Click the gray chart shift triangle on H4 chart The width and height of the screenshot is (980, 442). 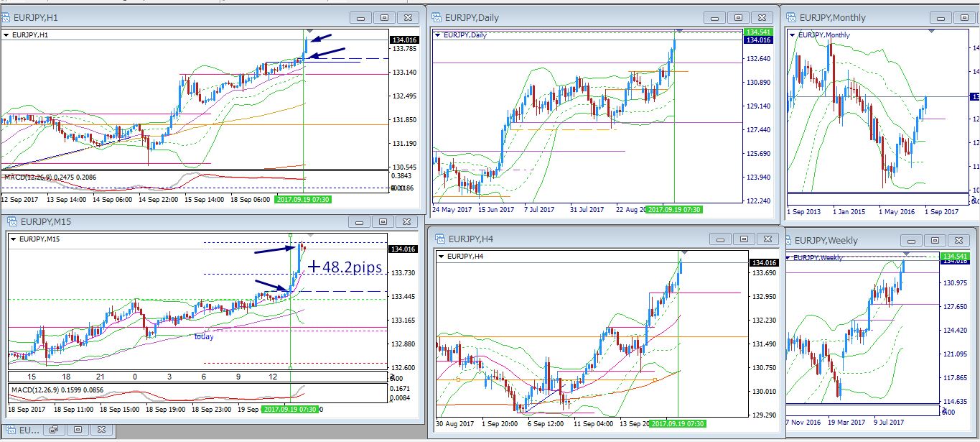tap(684, 252)
